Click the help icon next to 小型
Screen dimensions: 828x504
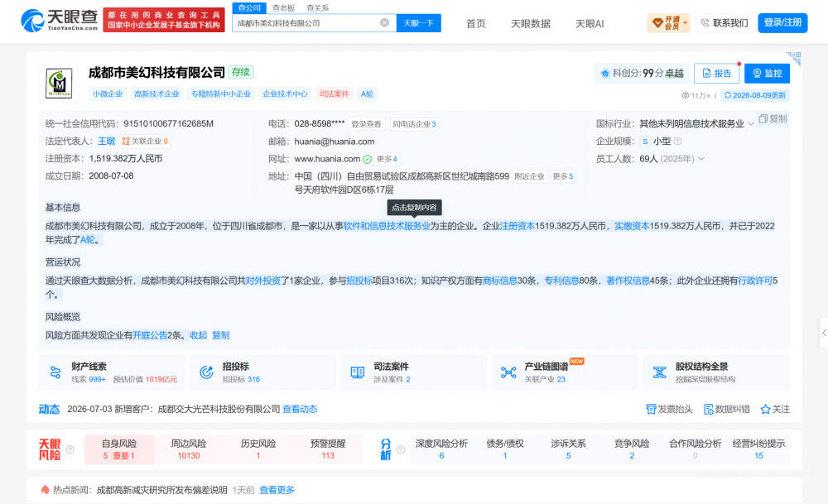(x=677, y=142)
